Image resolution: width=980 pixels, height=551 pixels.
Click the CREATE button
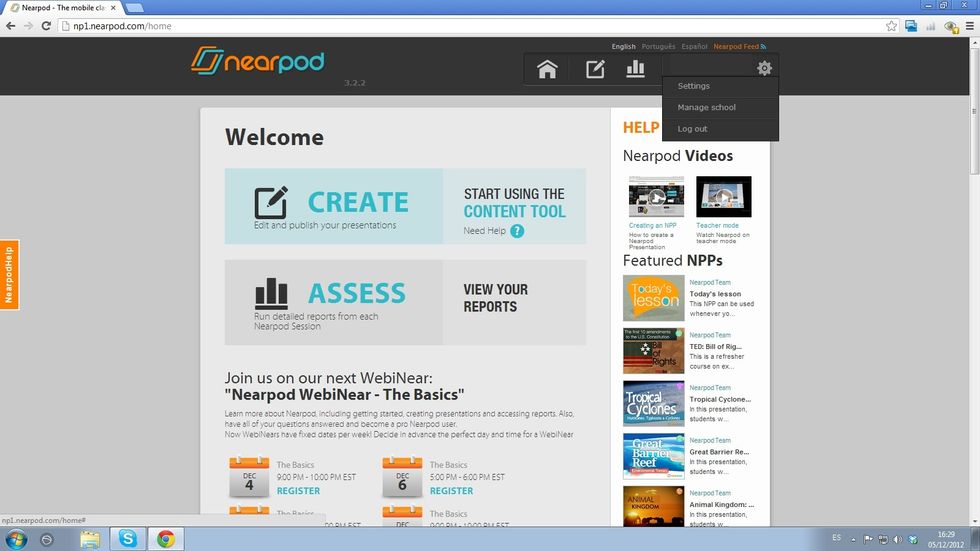coord(334,206)
